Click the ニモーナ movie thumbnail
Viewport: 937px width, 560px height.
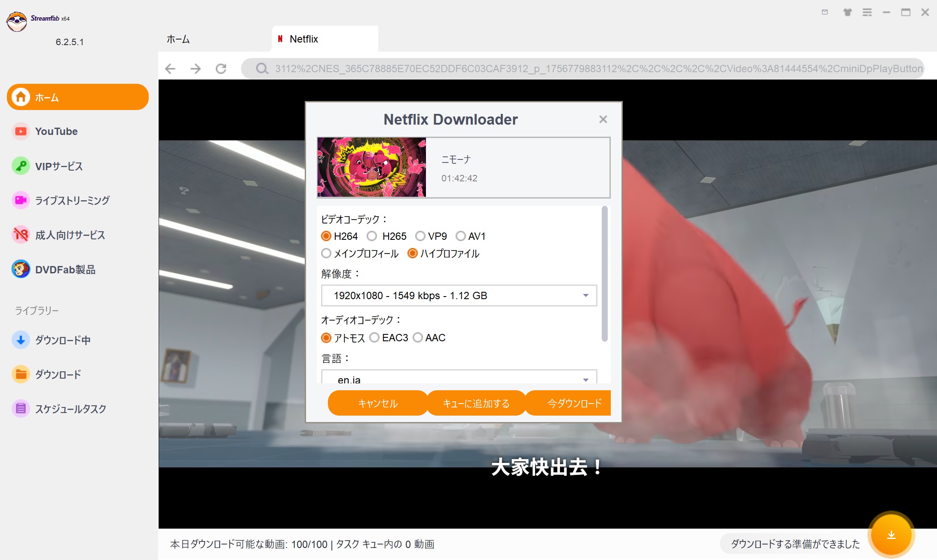[372, 167]
